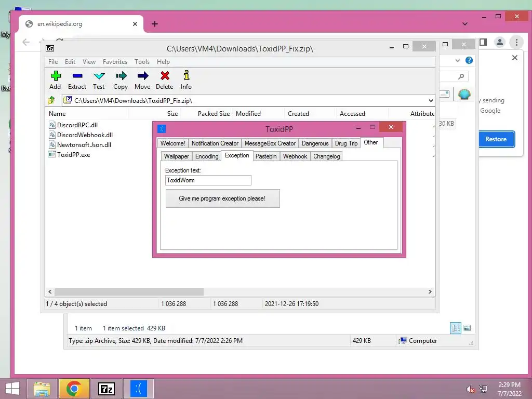The width and height of the screenshot is (532, 399).
Task: Close the en.wikipedia.org tab
Action: click(x=135, y=24)
